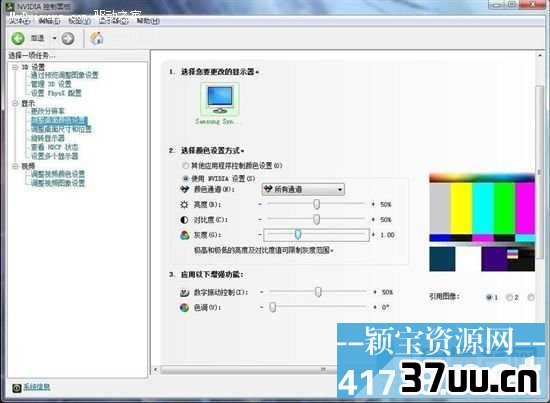The width and height of the screenshot is (550, 403).
Task: Click the gamma slider handle
Action: (x=298, y=234)
